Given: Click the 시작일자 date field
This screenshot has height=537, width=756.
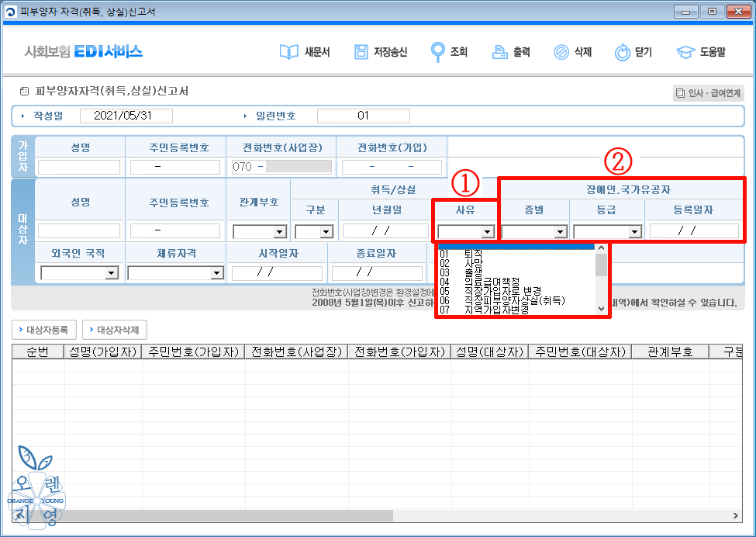Looking at the screenshot, I should click(277, 273).
